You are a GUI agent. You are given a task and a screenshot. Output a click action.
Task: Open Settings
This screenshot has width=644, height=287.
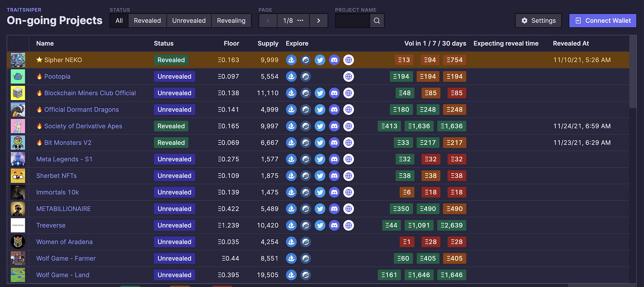tap(538, 21)
